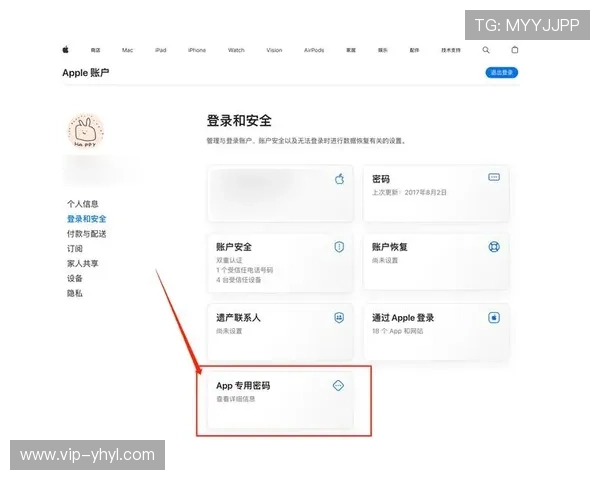The height and width of the screenshot is (480, 600).
Task: Select 登录和安全 in the sidebar
Action: [86, 219]
